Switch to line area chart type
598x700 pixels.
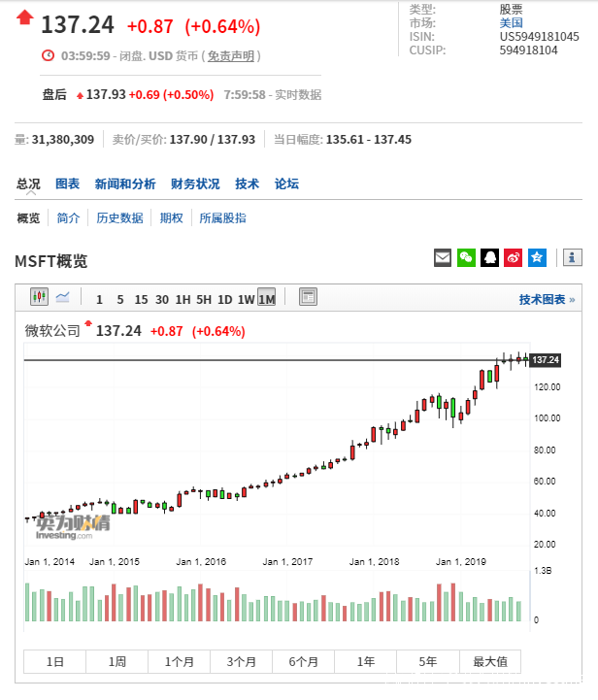pos(62,297)
